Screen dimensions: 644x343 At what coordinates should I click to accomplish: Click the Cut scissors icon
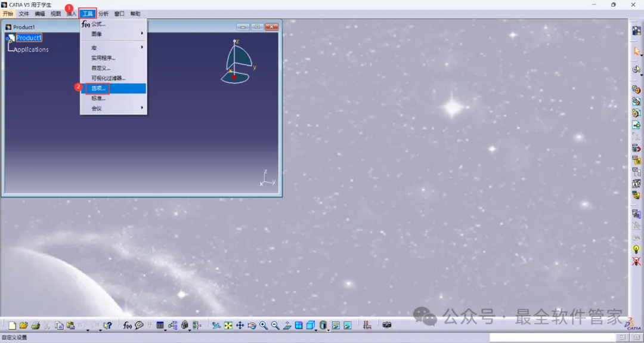47,326
